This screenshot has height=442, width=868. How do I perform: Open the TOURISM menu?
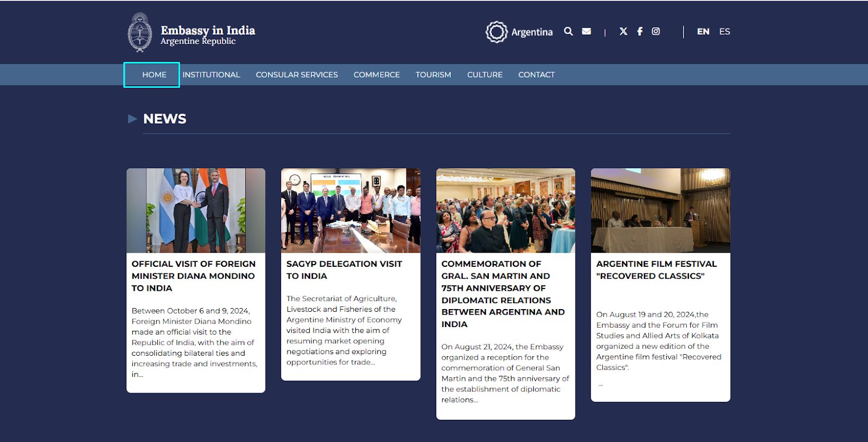433,75
